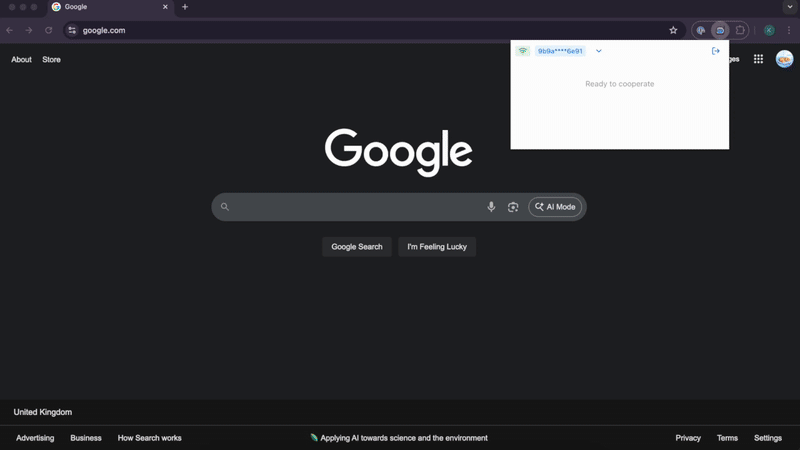Viewport: 800px width, 450px height.
Task: Open the Google apps grid
Action: [759, 59]
